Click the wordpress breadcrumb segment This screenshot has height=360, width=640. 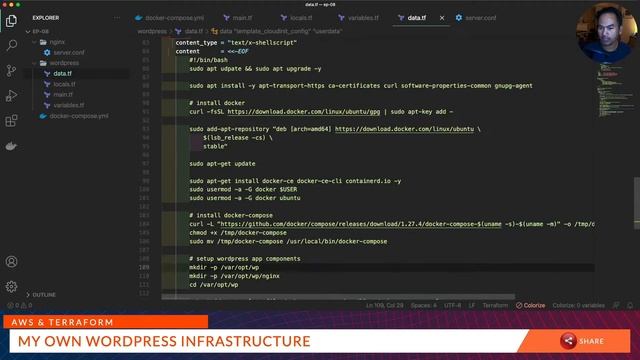tap(152, 31)
